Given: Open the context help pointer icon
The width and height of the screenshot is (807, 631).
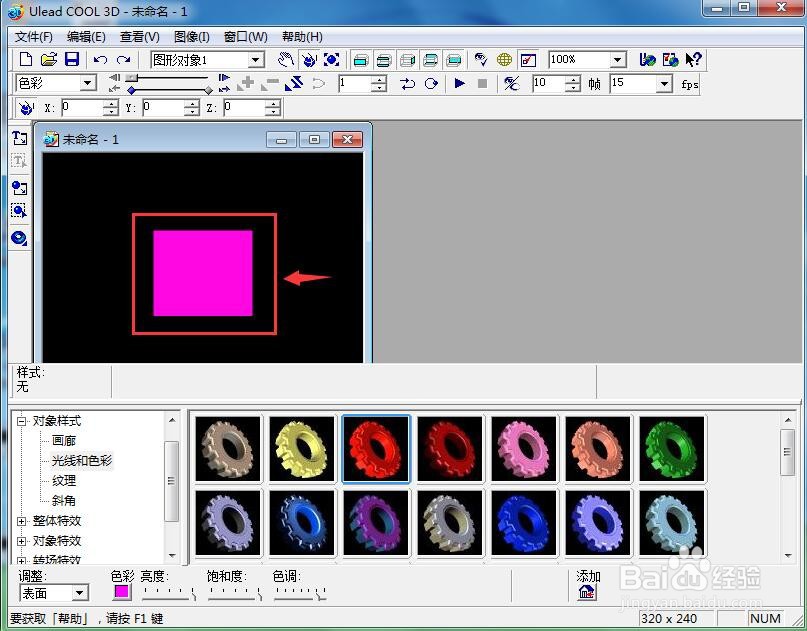Looking at the screenshot, I should (693, 60).
